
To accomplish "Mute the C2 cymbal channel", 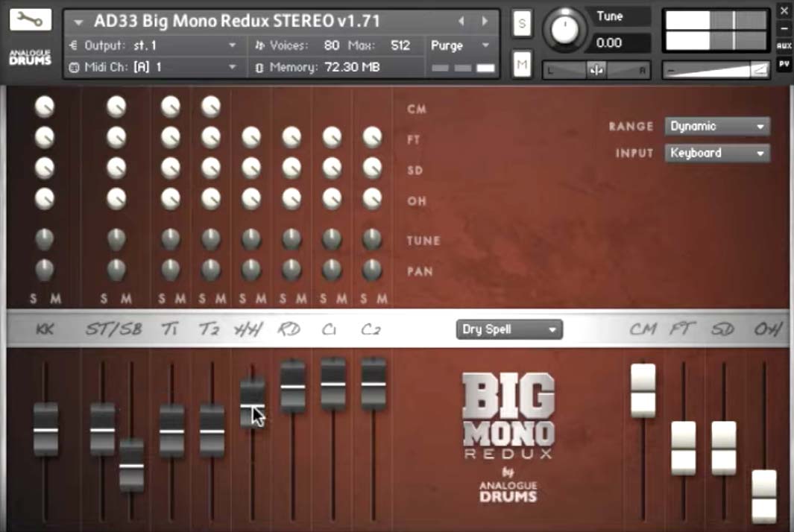I will point(382,299).
